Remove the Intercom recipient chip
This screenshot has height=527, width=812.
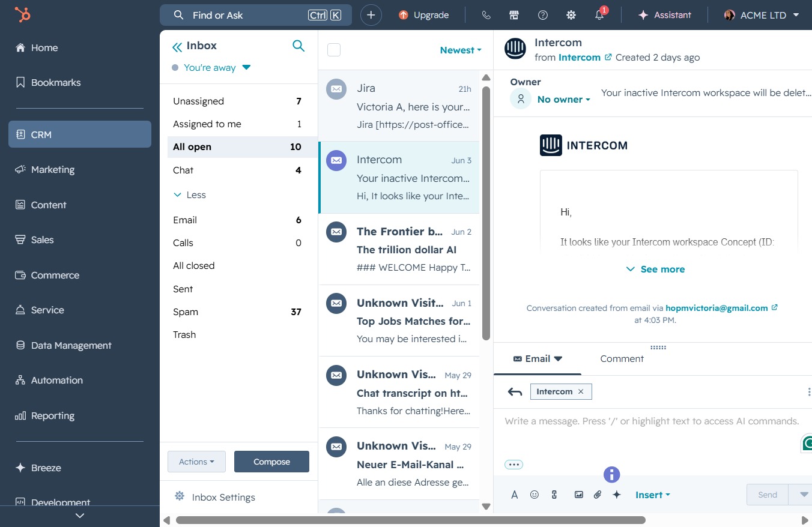click(x=581, y=391)
